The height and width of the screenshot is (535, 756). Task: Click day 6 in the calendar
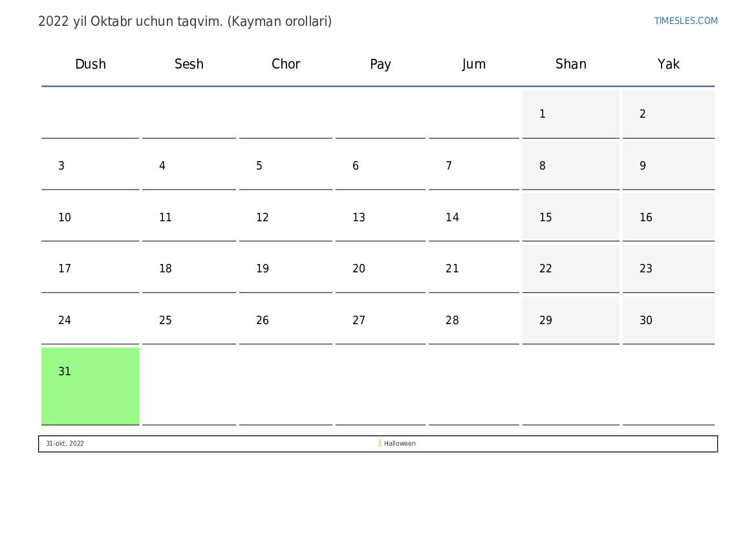[380, 166]
